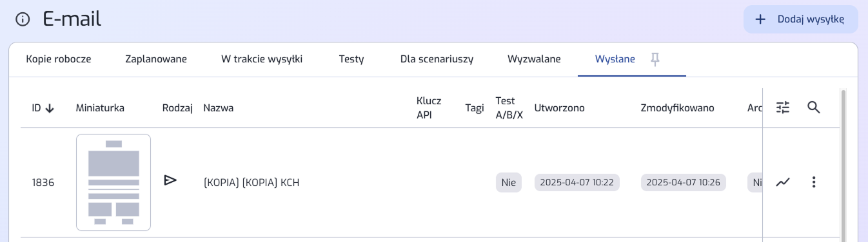Open W trakcie wysyłki tab
This screenshot has width=868, height=242.
(x=262, y=59)
